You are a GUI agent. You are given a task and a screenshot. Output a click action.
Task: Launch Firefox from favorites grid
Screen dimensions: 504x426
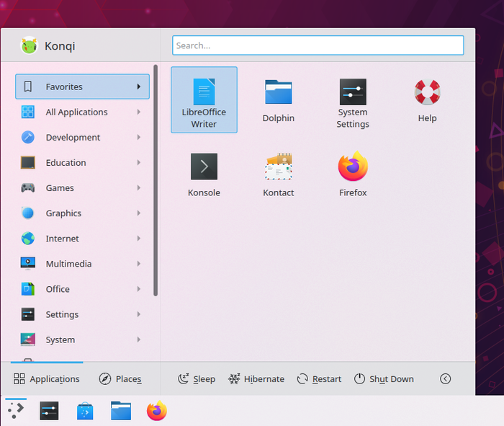(353, 174)
